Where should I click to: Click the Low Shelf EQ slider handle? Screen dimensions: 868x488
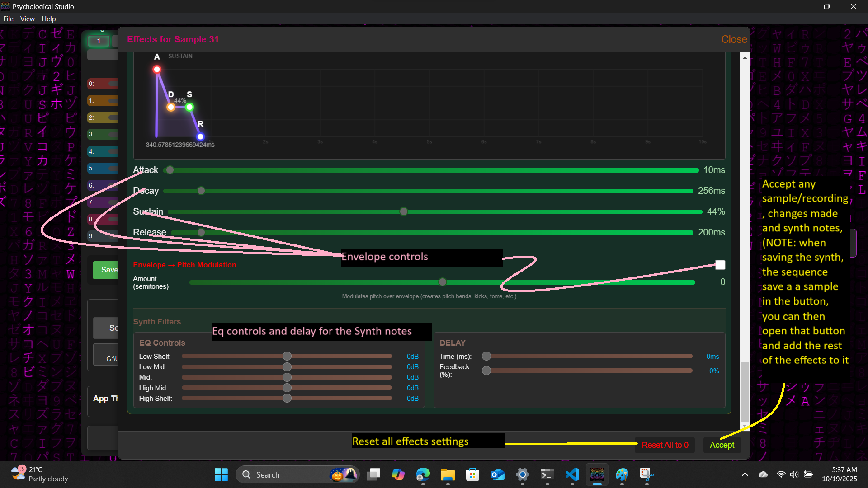click(x=287, y=357)
